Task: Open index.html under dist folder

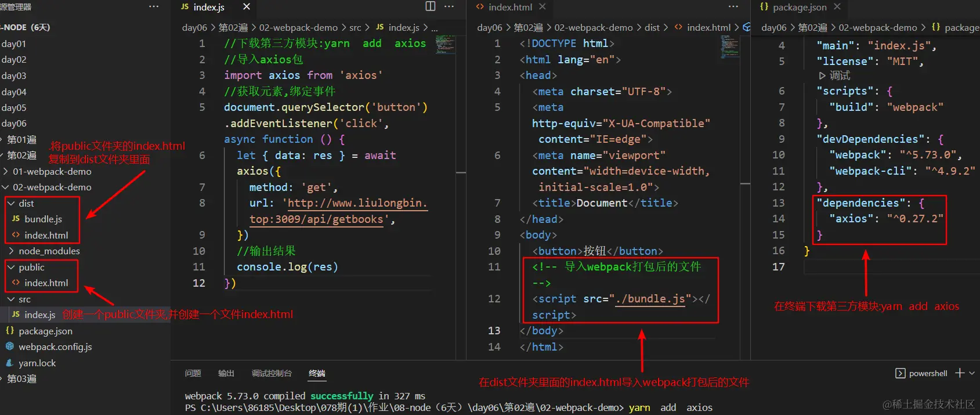Action: coord(46,235)
